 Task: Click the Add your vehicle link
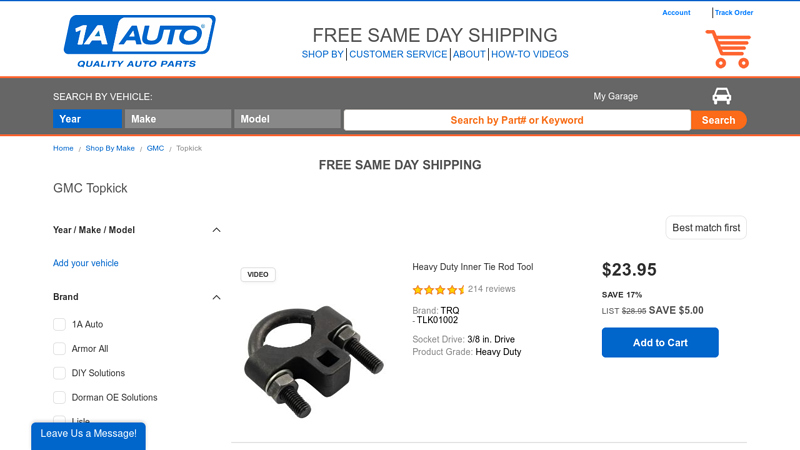86,263
